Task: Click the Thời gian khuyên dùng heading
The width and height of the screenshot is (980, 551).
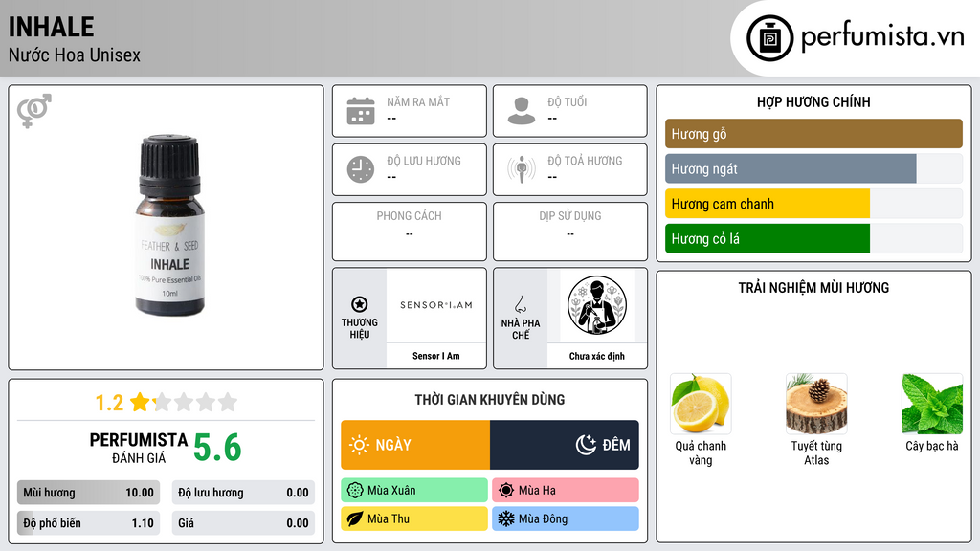Action: point(490,400)
